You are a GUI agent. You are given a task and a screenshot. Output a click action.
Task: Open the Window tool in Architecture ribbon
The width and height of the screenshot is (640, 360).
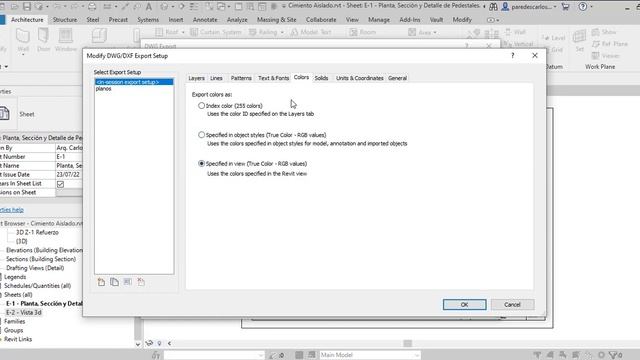66,40
